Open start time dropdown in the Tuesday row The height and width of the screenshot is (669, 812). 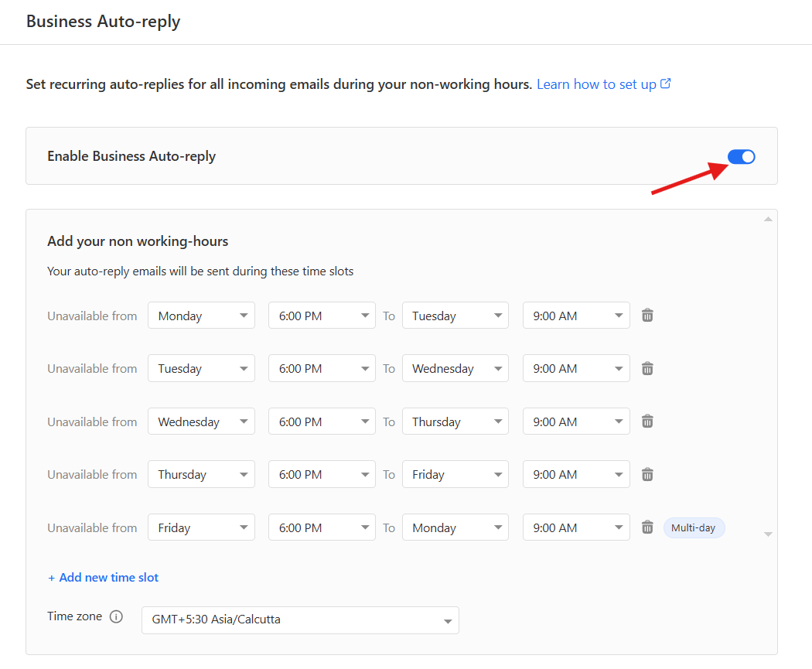(322, 368)
